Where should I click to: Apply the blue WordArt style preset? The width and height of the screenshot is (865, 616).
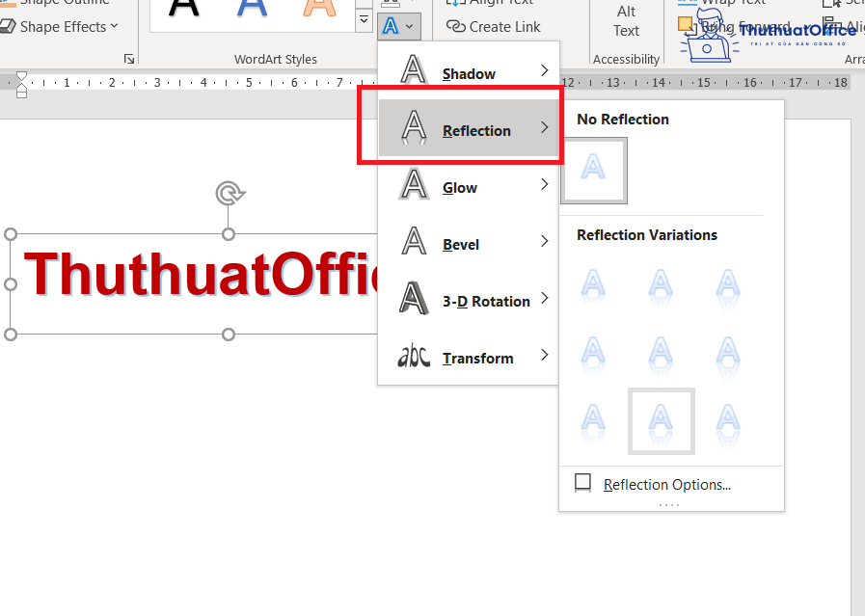pyautogui.click(x=252, y=11)
